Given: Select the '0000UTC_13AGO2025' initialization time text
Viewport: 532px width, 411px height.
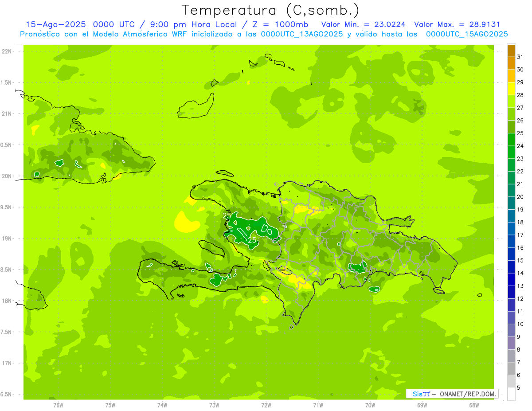Looking at the screenshot, I should click(302, 34).
